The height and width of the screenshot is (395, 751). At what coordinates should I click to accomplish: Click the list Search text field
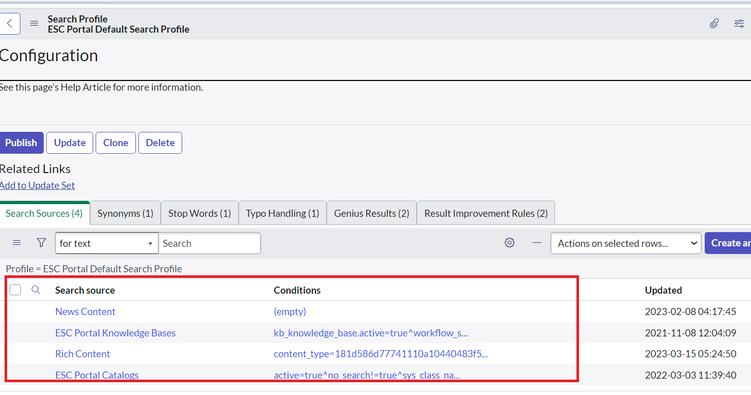(x=209, y=243)
